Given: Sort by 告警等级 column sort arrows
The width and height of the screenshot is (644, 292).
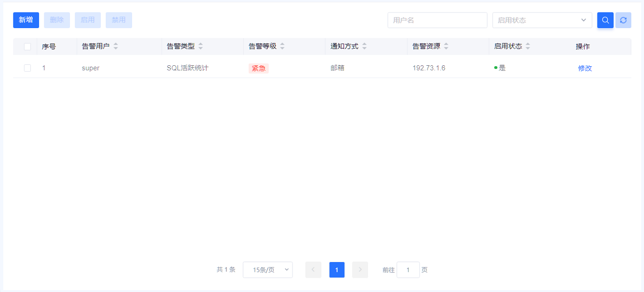Looking at the screenshot, I should [x=282, y=46].
